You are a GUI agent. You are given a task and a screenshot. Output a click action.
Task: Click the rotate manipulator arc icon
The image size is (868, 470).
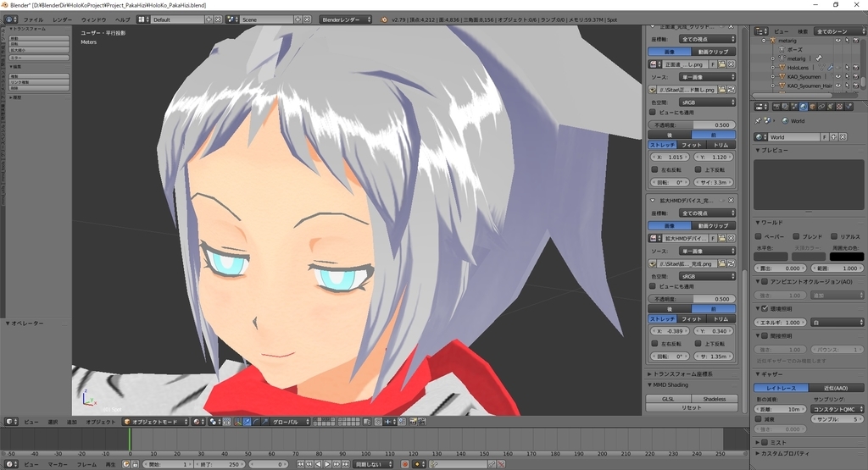tap(256, 422)
